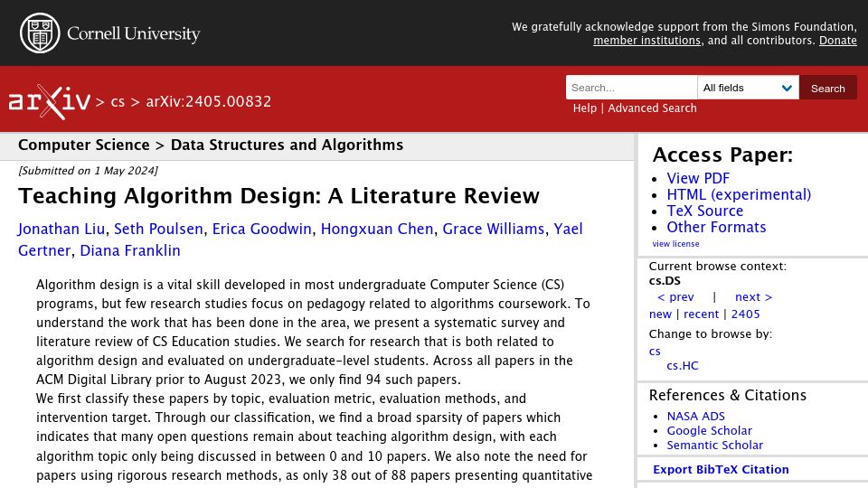The image size is (868, 488).
Task: Open the recent listings link
Action: coord(701,314)
